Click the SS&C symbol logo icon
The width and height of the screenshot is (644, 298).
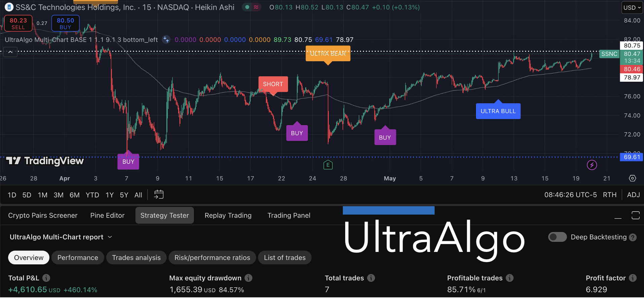coord(9,7)
